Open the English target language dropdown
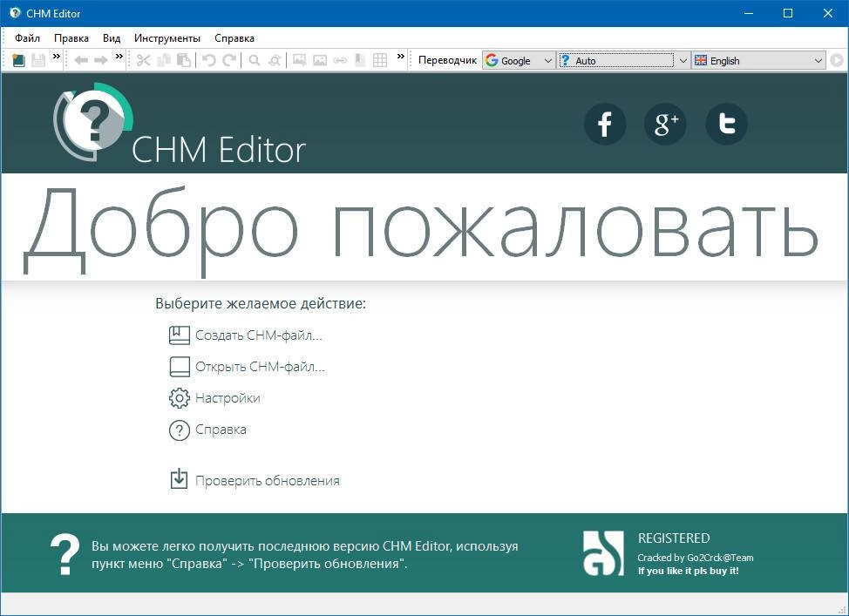The width and height of the screenshot is (849, 616). click(x=758, y=61)
